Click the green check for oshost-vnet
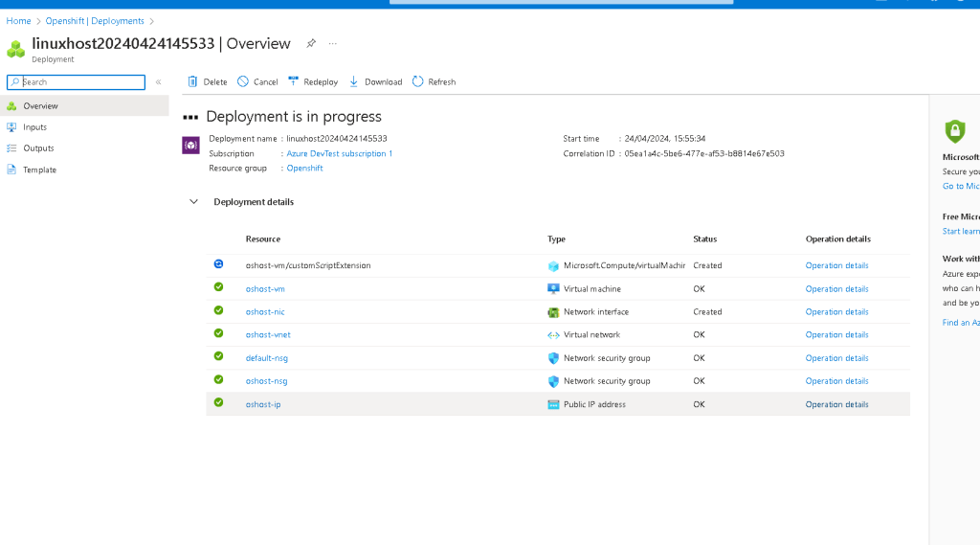 219,333
